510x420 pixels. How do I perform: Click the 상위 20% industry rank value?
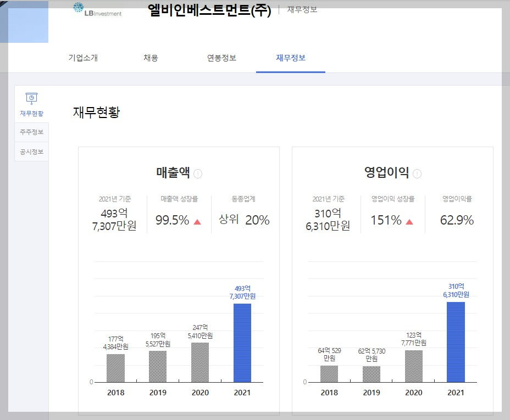click(244, 220)
